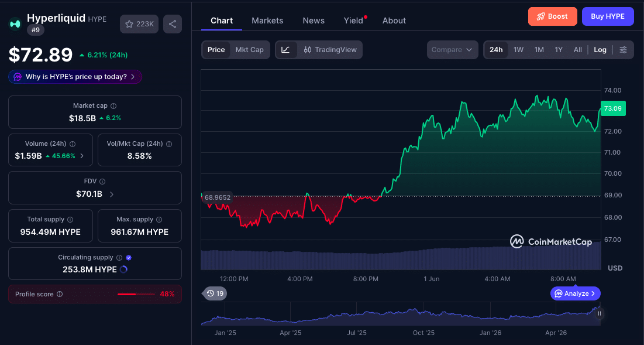Open the News tab
The image size is (644, 345).
(x=314, y=21)
